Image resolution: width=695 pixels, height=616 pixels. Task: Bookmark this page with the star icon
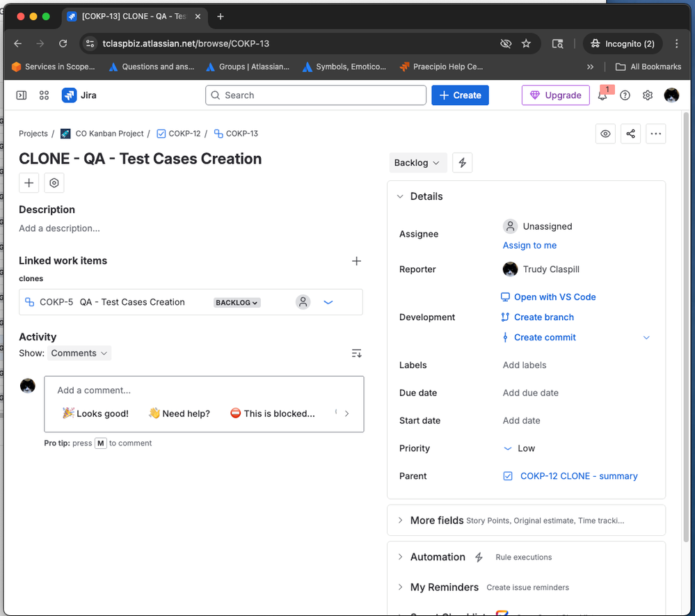point(526,44)
